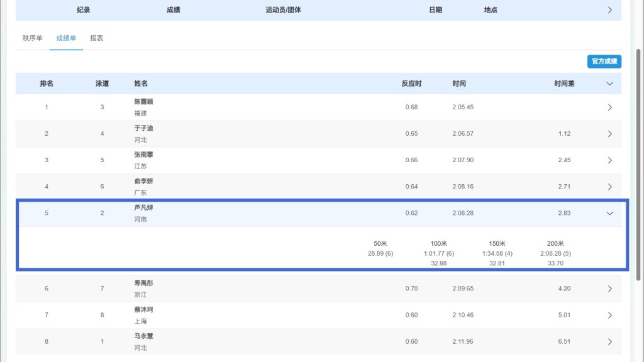Viewport: 644px width, 362px height.
Task: Select the 成绩单 tab
Action: [x=66, y=38]
